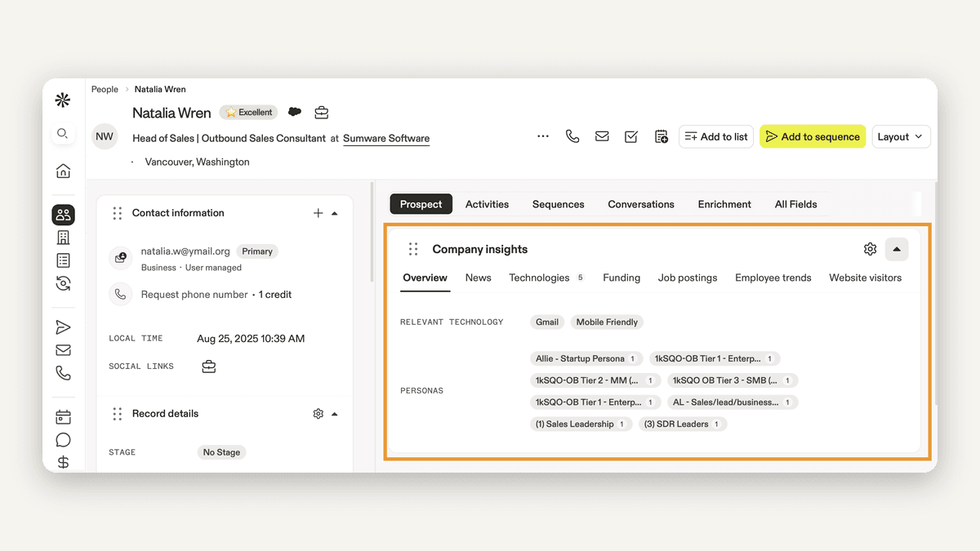Open Sequences paper-plane icon in sidebar
Viewport: 980px width, 551px height.
click(63, 327)
